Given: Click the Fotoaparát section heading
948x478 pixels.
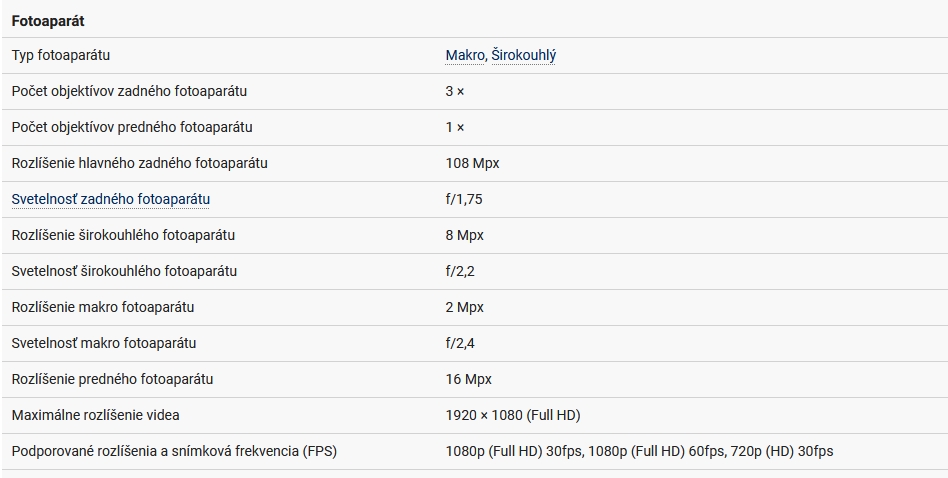Looking at the screenshot, I should [x=48, y=20].
